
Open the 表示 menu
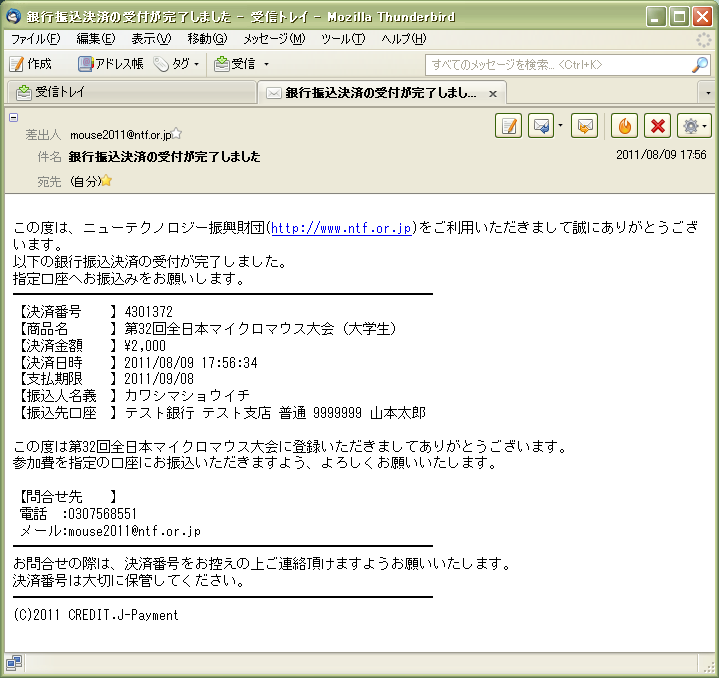151,39
